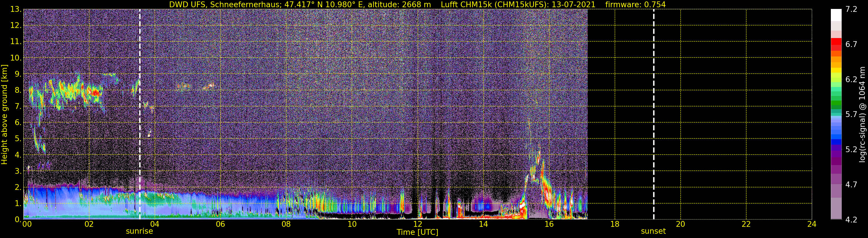868x238 pixels.
Task: Click the height axis tick label 9
Action: click(x=18, y=74)
